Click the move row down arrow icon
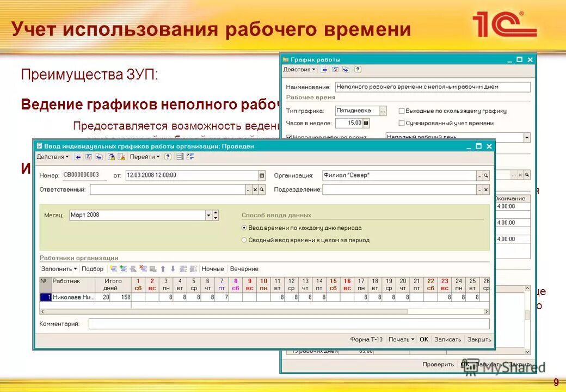566x392 pixels. (x=173, y=269)
